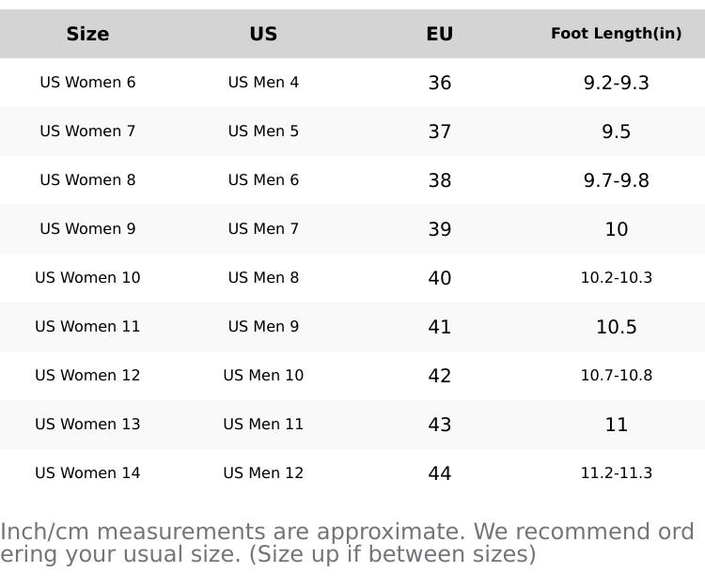705x588 pixels.
Task: Select the US Men 9 cell
Action: (x=263, y=327)
